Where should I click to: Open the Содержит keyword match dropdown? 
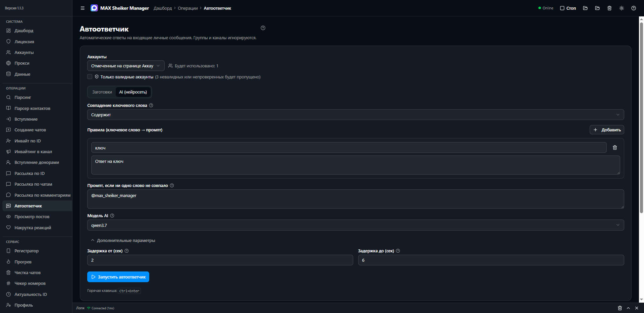pos(356,115)
